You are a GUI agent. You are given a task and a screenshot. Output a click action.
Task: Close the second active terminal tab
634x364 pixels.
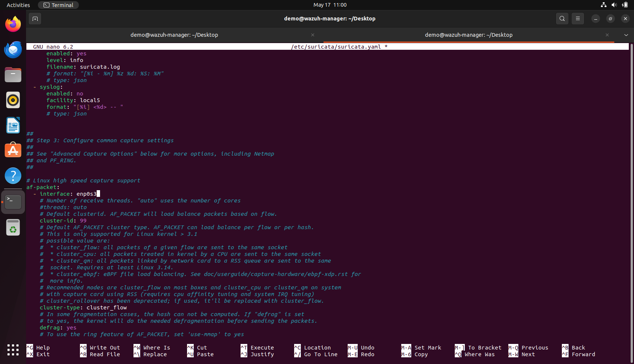pyautogui.click(x=607, y=35)
